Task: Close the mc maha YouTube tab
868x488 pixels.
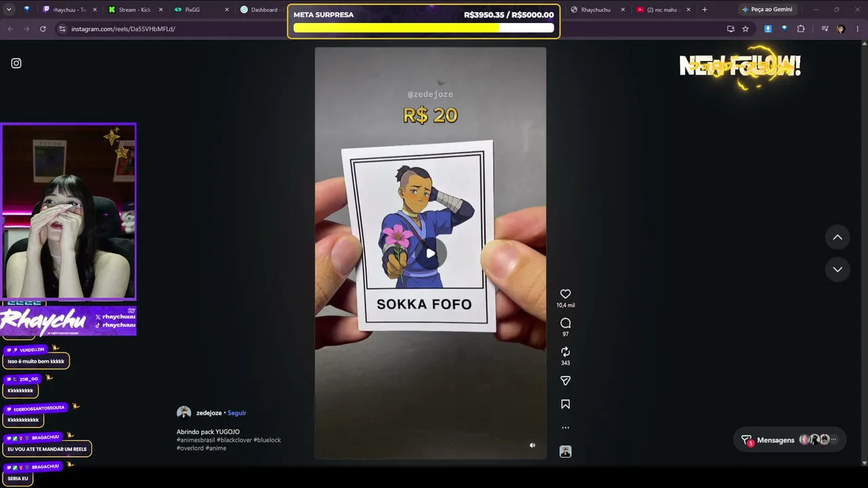Action: coord(688,9)
